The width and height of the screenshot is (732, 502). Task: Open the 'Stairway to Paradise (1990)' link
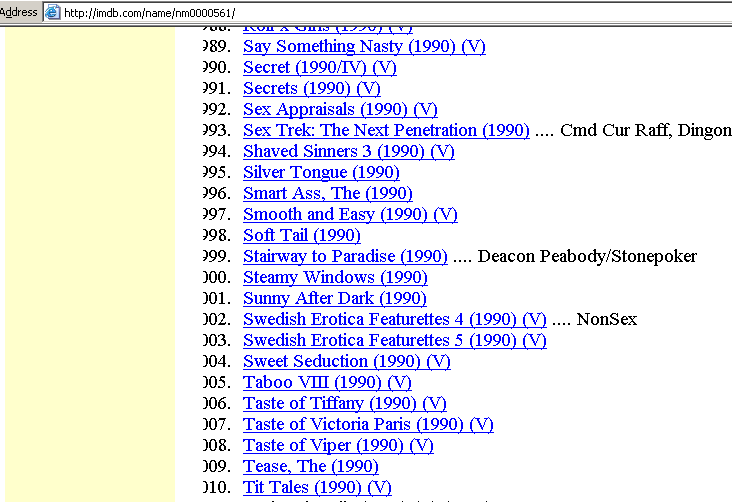(x=345, y=257)
